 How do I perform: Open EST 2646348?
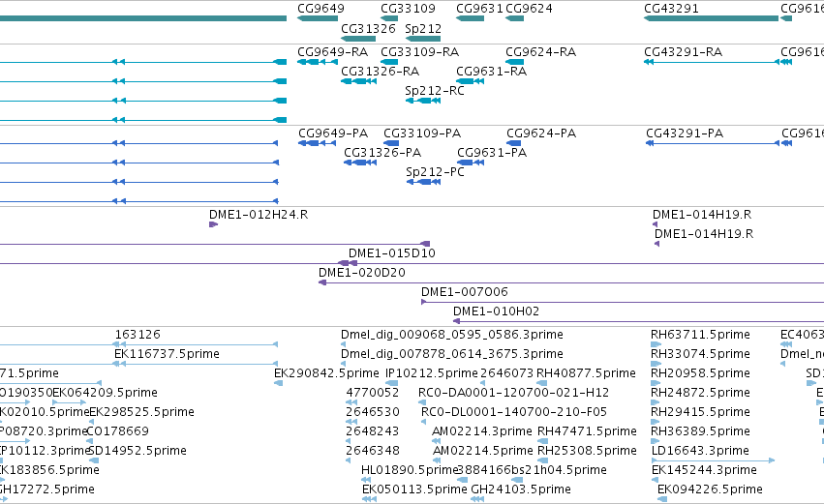pyautogui.click(x=372, y=452)
